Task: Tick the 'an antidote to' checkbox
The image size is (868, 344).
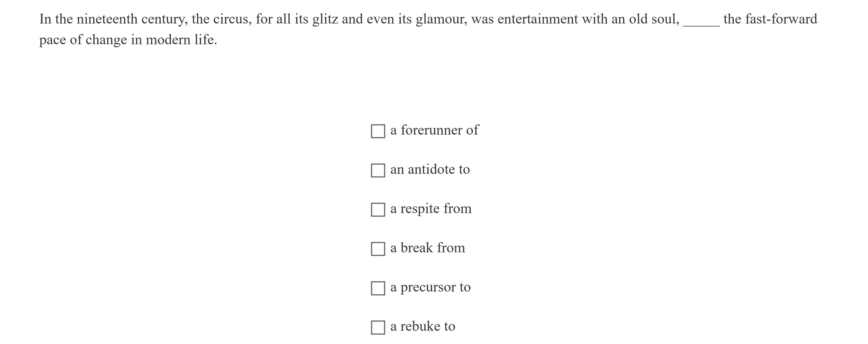Action: coord(378,170)
